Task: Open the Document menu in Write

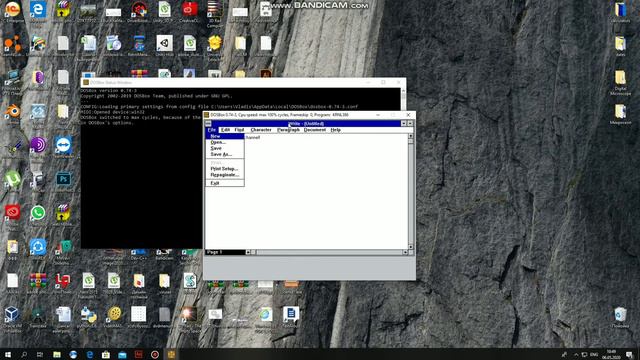Action: tap(315, 130)
